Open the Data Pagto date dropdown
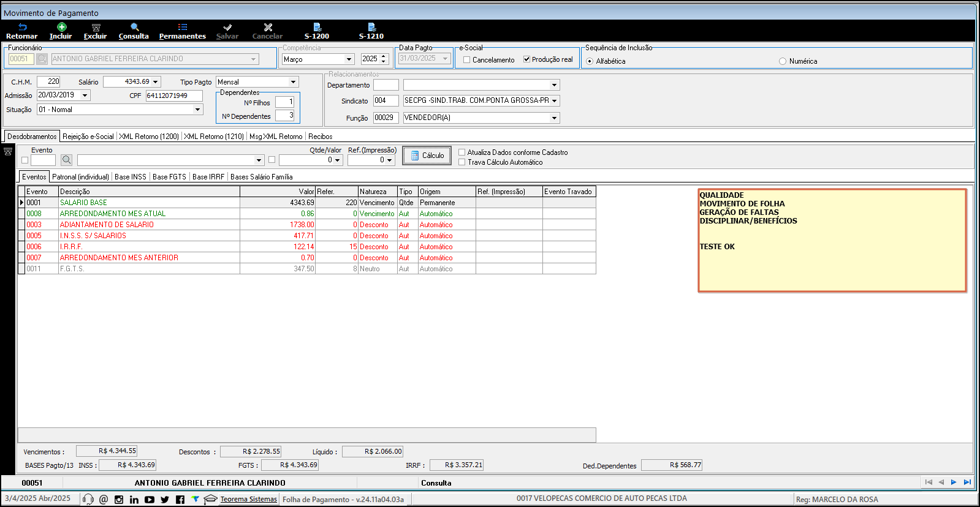 pos(446,59)
